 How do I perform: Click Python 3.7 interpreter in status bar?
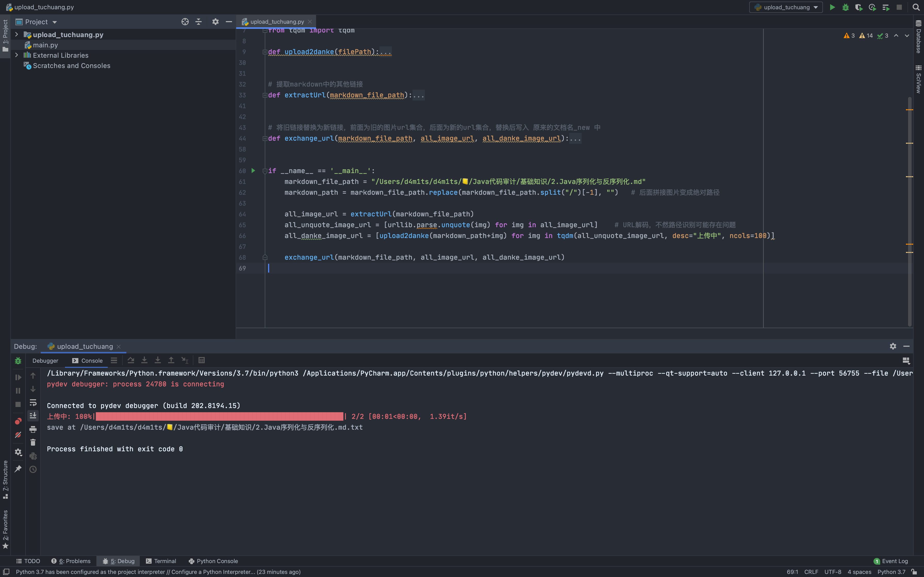[x=891, y=572]
